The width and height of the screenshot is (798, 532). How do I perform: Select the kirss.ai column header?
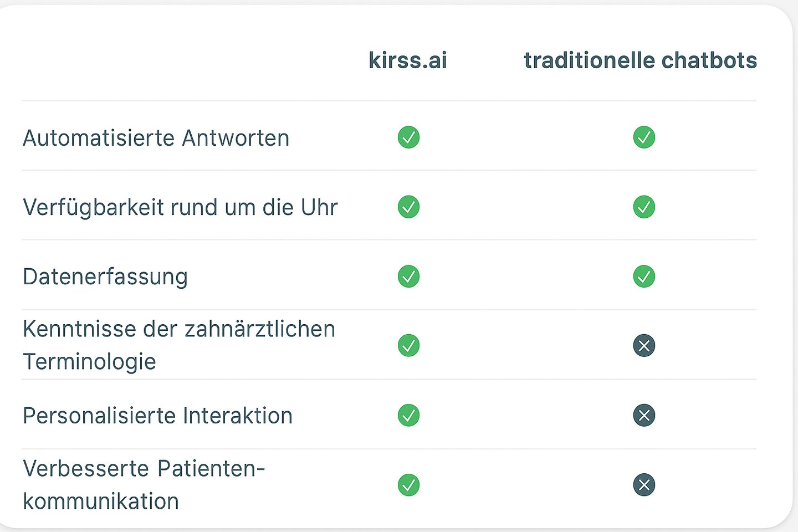coord(408,60)
